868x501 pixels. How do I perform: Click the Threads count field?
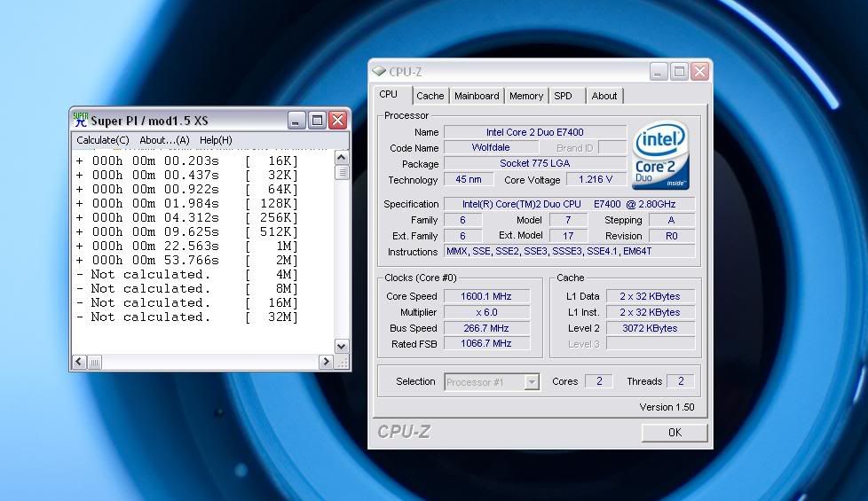point(681,381)
